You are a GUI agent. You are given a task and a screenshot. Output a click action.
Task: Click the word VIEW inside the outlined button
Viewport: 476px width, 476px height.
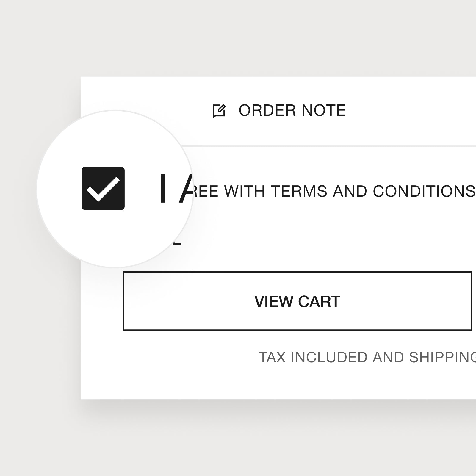point(274,301)
